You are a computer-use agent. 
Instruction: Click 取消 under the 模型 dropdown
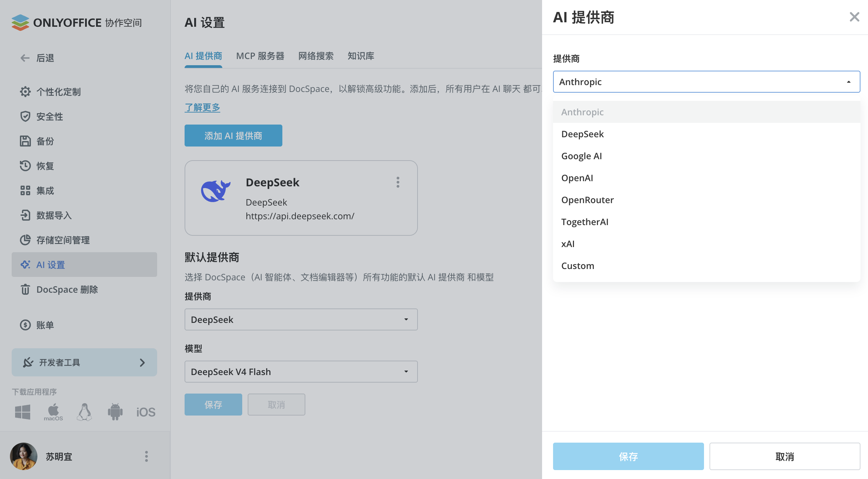click(x=276, y=405)
